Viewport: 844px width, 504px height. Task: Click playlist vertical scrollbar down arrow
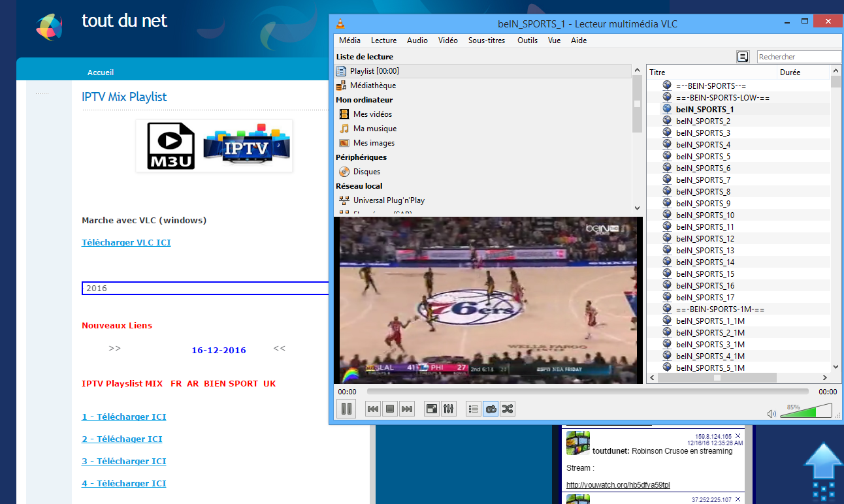tap(836, 367)
